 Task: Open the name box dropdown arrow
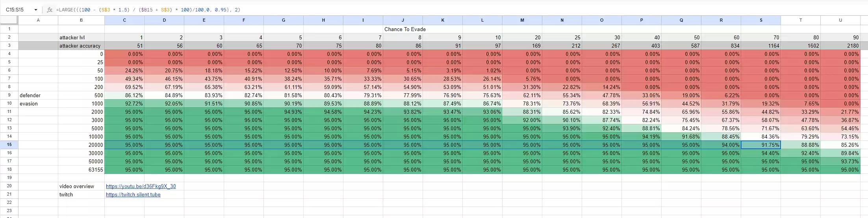point(36,10)
